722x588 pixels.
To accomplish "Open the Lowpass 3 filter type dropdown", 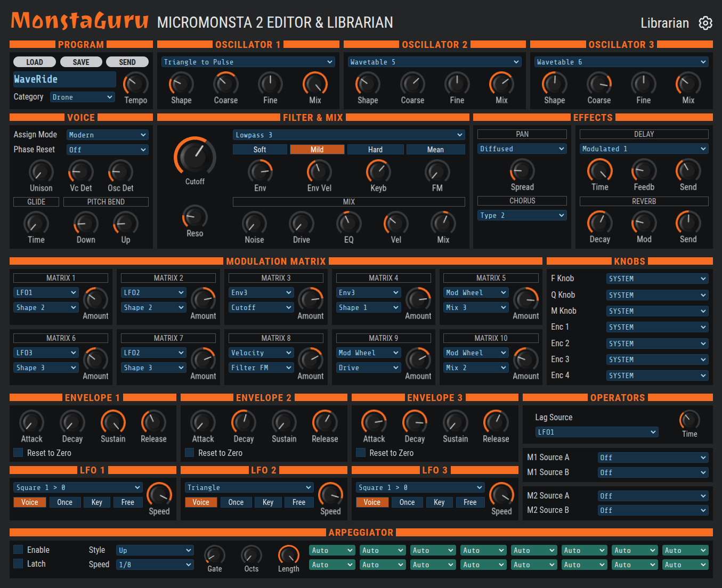I will tap(349, 135).
